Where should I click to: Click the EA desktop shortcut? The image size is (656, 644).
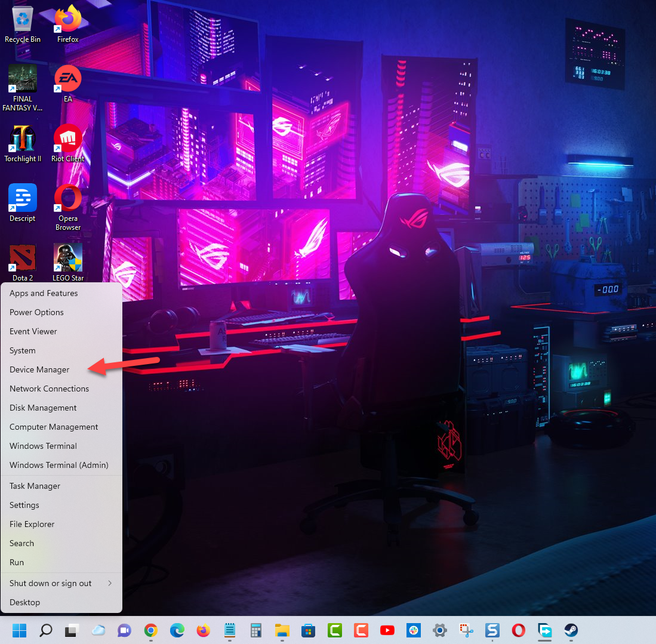point(68,84)
